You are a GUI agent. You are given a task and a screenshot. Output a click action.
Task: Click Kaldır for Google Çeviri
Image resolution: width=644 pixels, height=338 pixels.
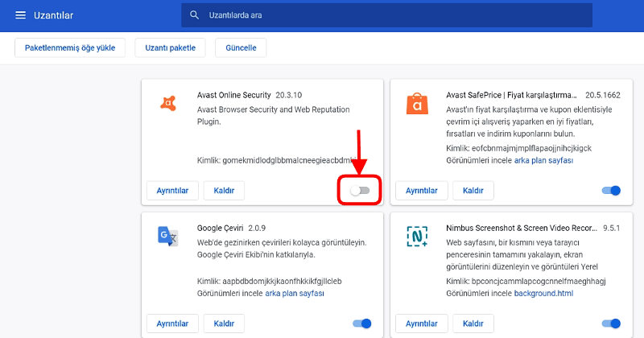(x=224, y=324)
